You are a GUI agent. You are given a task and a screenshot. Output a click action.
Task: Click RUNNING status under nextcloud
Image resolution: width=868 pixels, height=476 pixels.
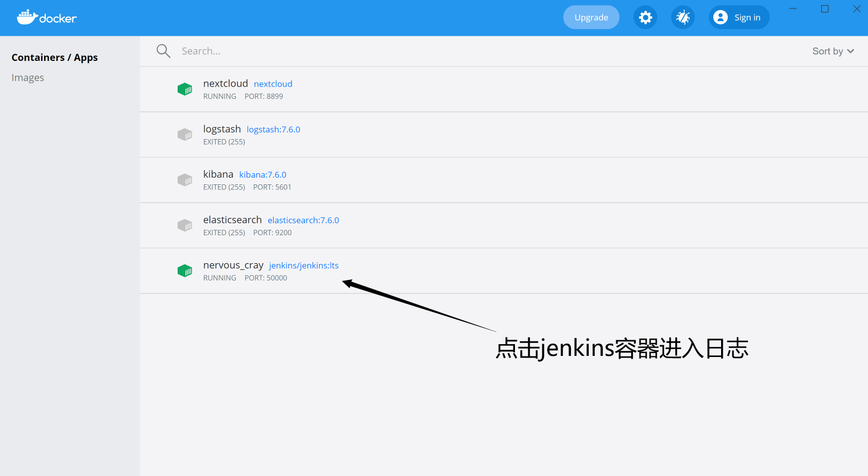click(x=220, y=96)
